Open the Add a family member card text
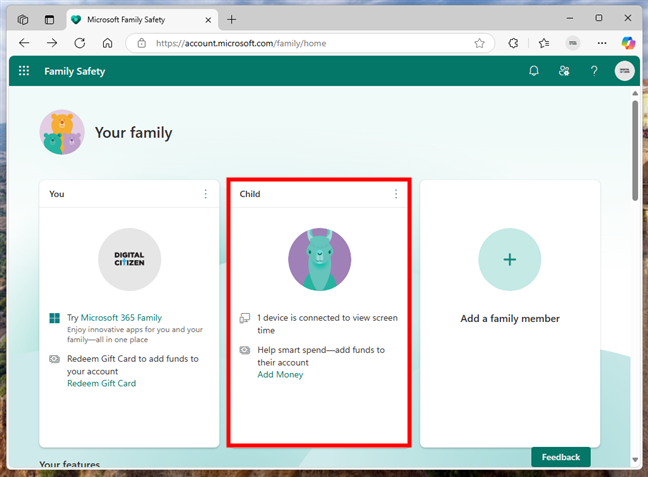The width and height of the screenshot is (648, 477). [x=510, y=319]
